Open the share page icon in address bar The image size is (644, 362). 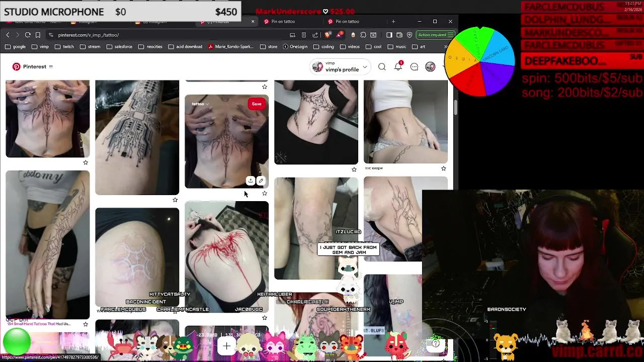point(315,35)
